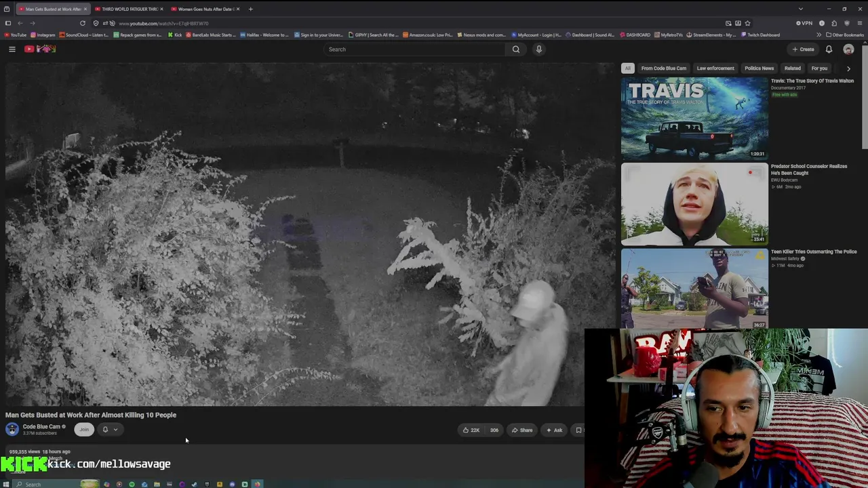
Task: Click 'Travis: The True Story' video title
Action: [x=812, y=81]
